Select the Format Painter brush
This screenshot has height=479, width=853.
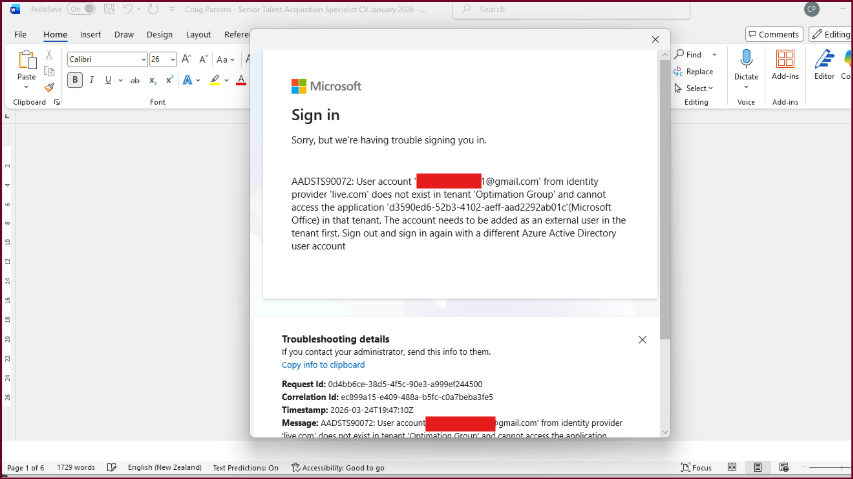[x=50, y=87]
